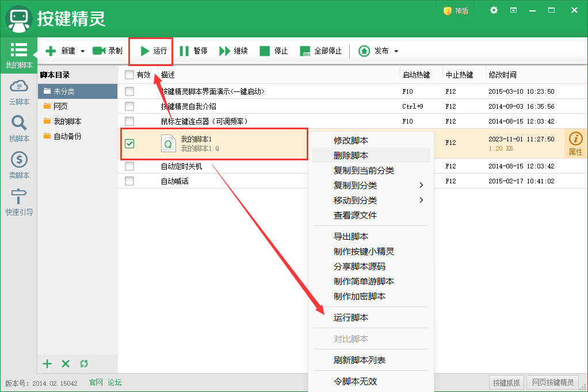This screenshot has width=588, height=392.
Task: Sort by the 修改时间 column header
Action: click(x=502, y=75)
